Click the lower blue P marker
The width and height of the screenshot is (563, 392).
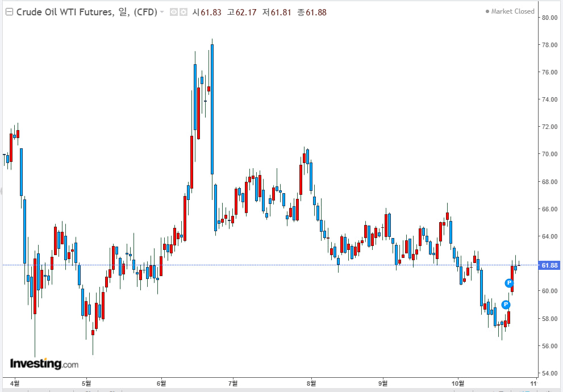506,305
